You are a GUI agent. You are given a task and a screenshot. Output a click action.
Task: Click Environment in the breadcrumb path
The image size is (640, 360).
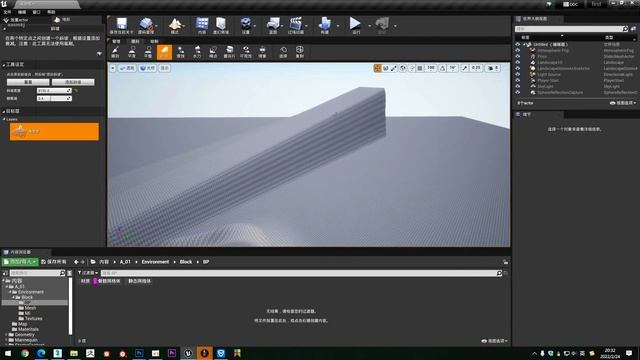click(155, 262)
